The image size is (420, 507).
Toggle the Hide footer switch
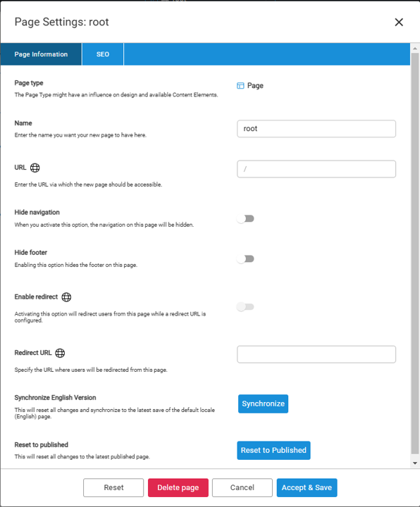point(245,259)
